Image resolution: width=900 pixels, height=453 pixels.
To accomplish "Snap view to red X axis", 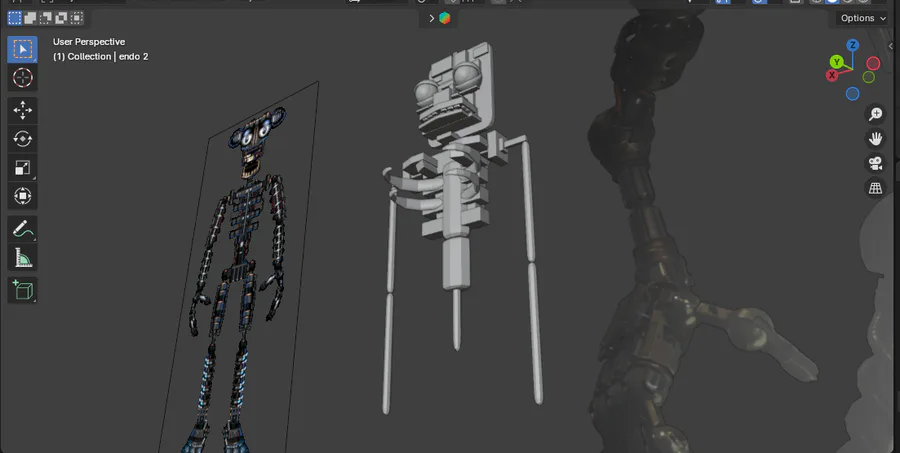I will 832,75.
